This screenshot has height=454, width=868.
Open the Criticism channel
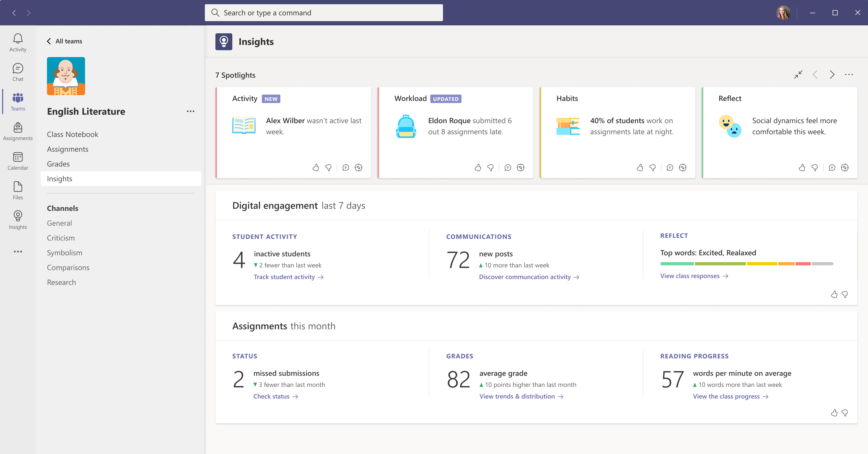pos(61,238)
